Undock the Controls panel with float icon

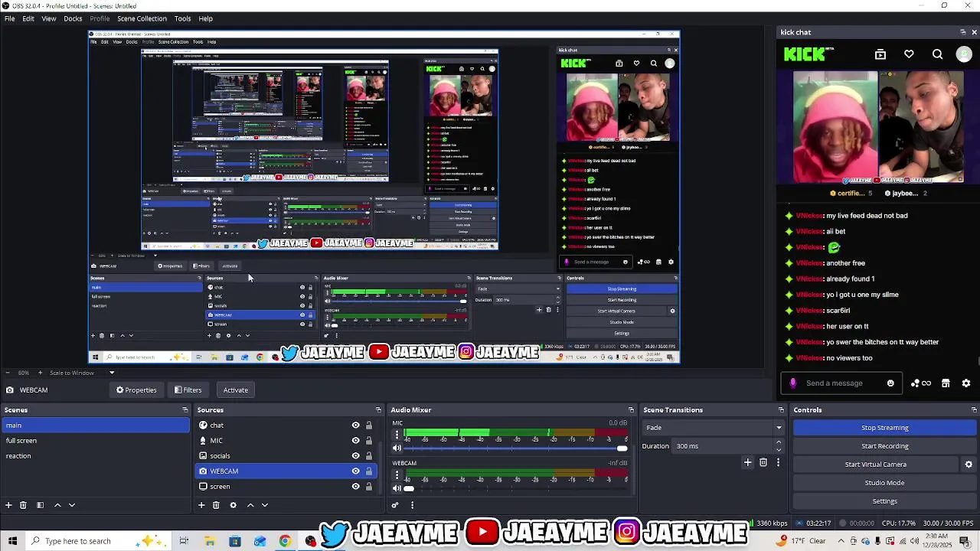973,410
